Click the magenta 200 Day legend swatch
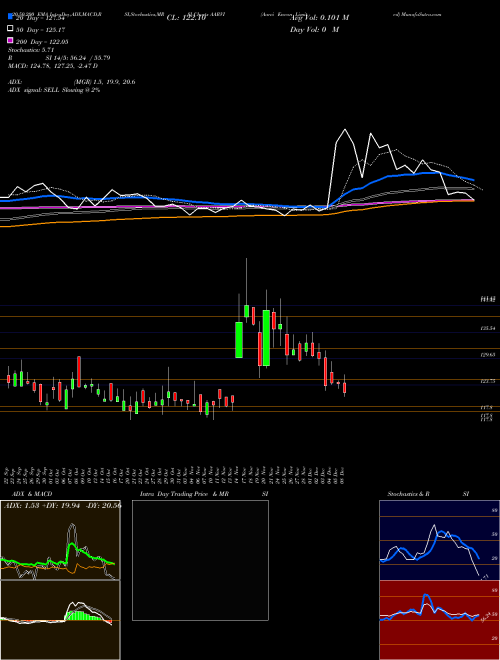The image size is (500, 660). click(x=10, y=41)
